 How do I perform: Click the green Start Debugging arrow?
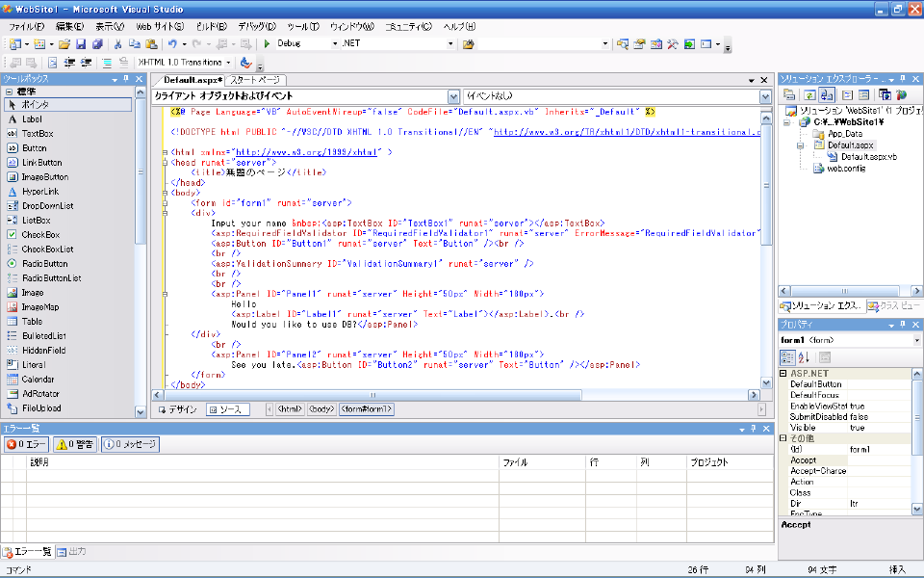point(267,44)
